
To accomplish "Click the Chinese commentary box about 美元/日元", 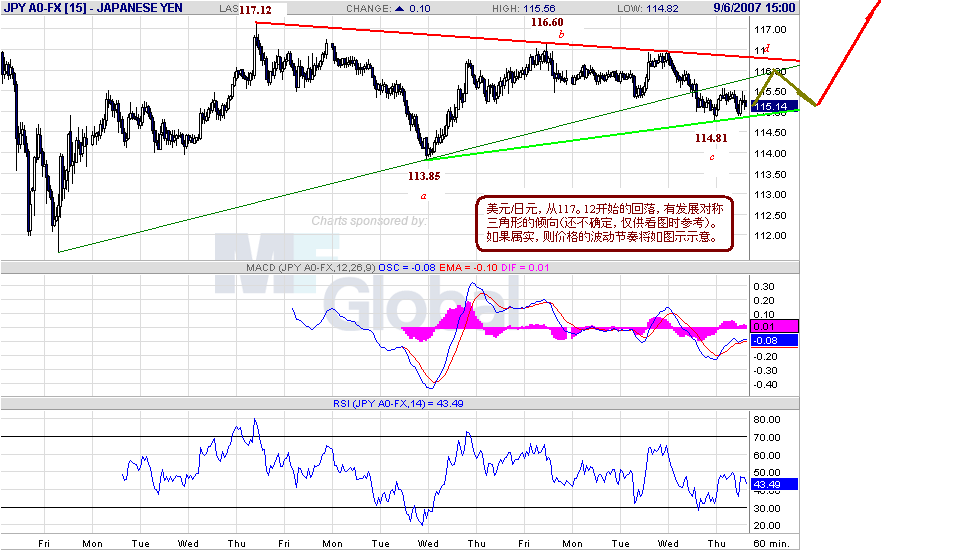I will [x=604, y=223].
